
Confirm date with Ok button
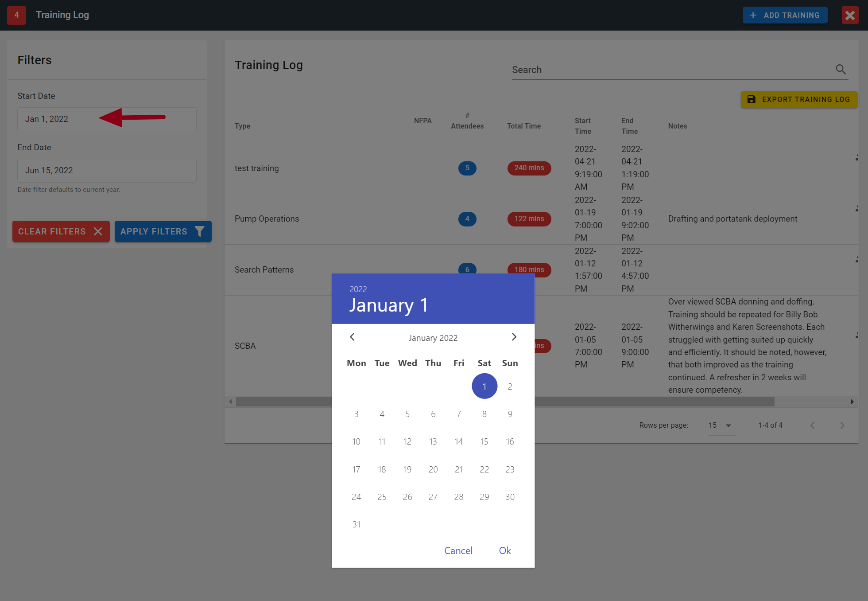coord(505,551)
